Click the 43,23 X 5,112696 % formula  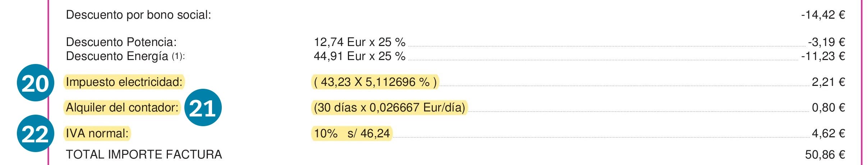(375, 82)
